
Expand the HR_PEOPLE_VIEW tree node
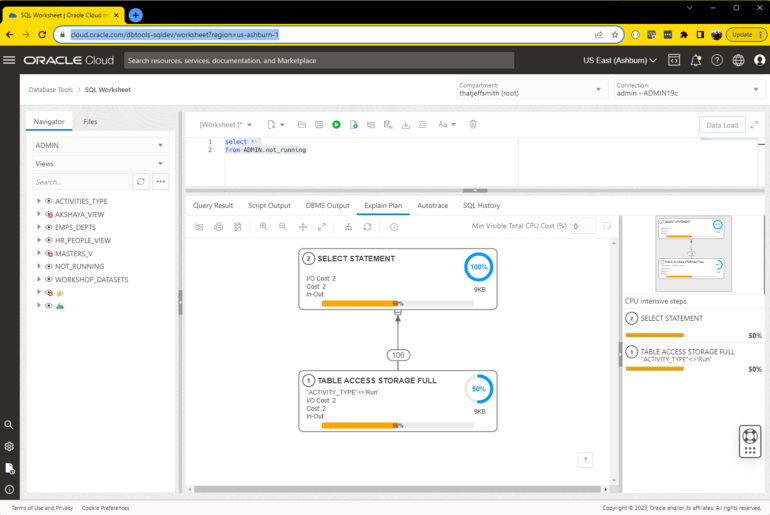pos(38,240)
